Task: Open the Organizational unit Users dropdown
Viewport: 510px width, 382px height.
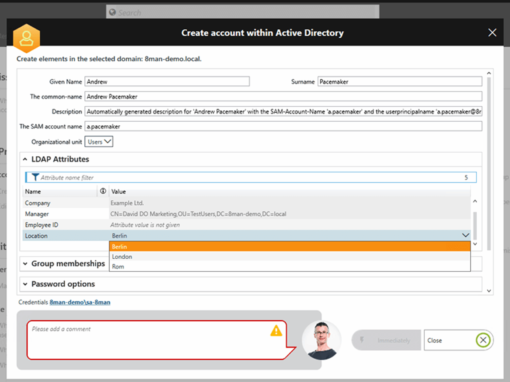Action: tap(99, 142)
